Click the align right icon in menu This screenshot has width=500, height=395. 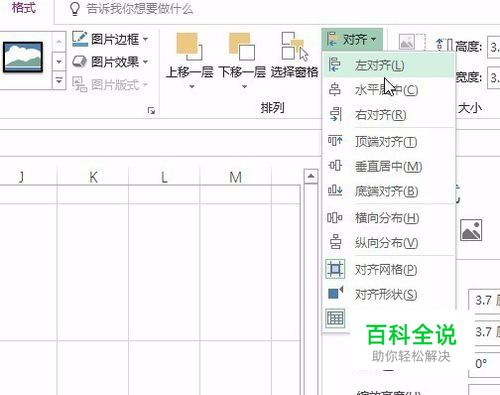click(x=335, y=114)
